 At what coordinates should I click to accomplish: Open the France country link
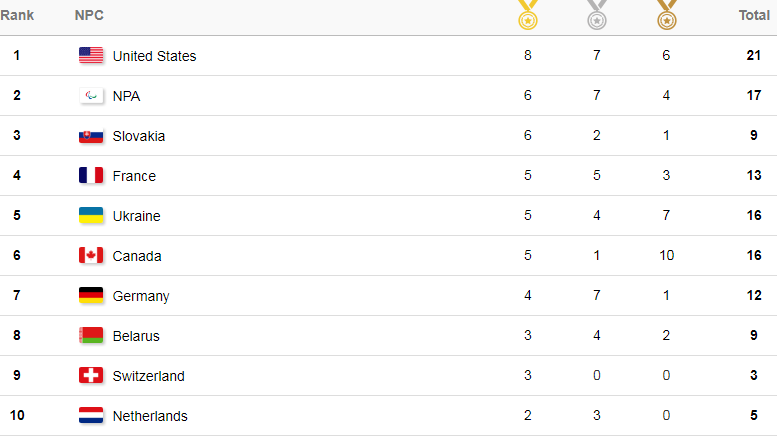(x=134, y=176)
